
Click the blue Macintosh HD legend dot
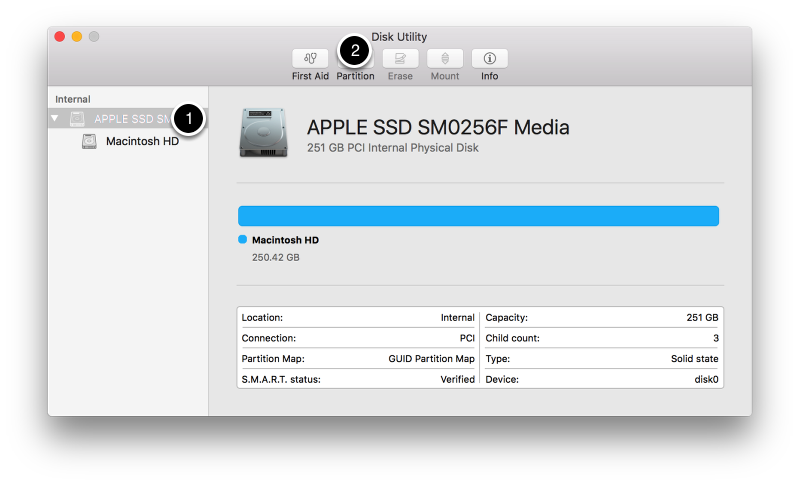tap(243, 240)
